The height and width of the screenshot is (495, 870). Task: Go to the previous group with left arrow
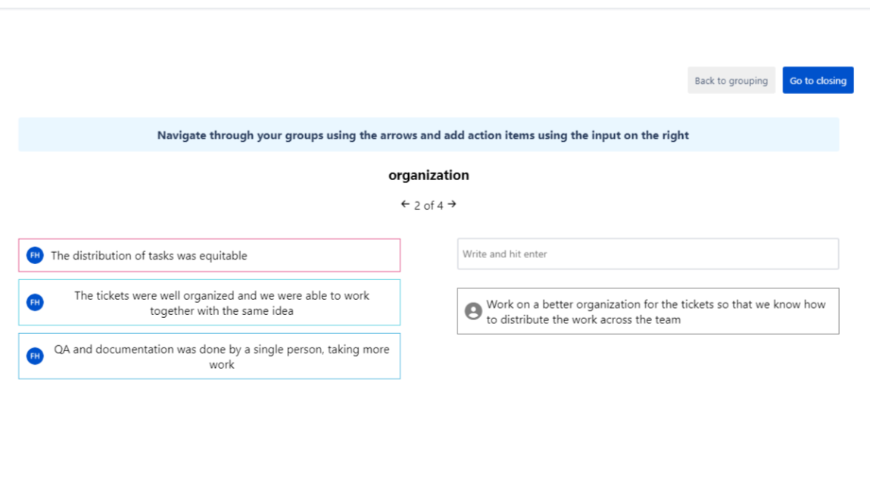[405, 204]
